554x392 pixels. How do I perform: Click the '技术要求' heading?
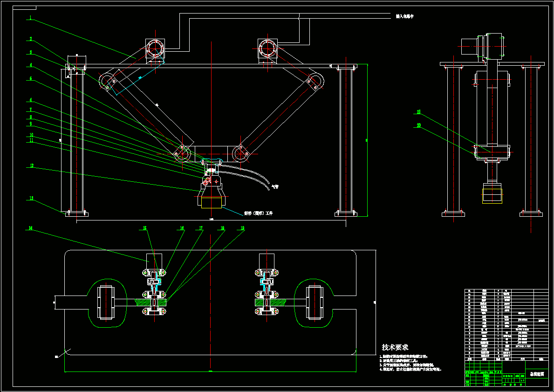coord(395,347)
